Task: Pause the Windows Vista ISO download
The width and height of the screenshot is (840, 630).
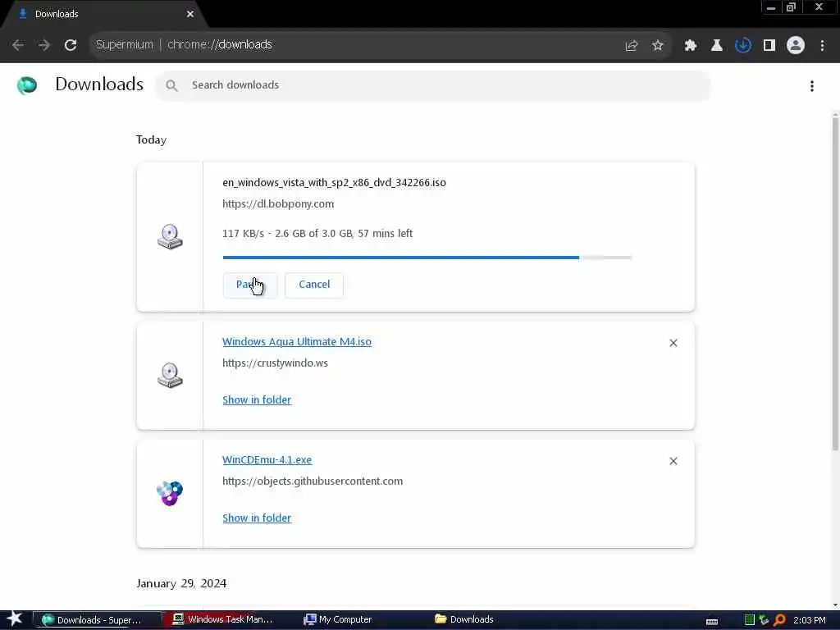Action: pos(250,285)
